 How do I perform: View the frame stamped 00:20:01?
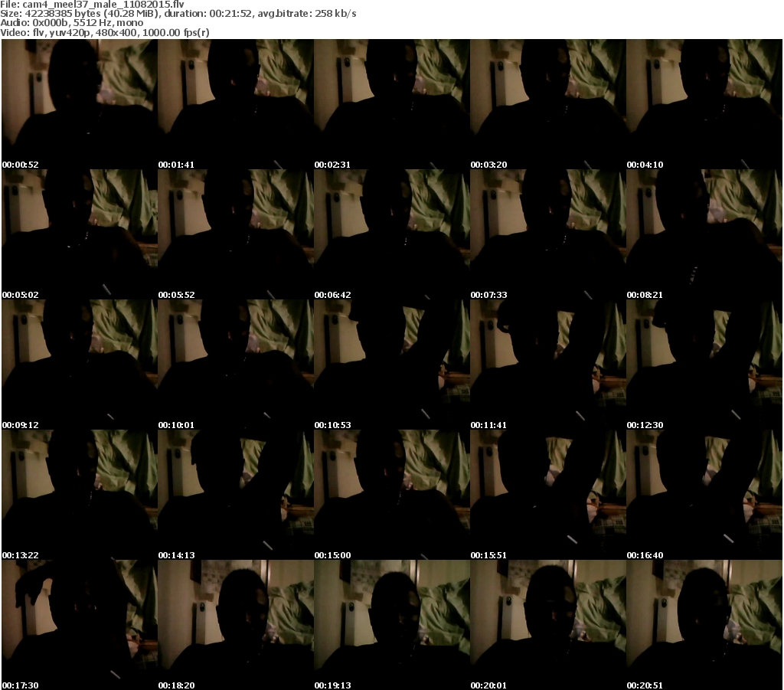point(548,625)
